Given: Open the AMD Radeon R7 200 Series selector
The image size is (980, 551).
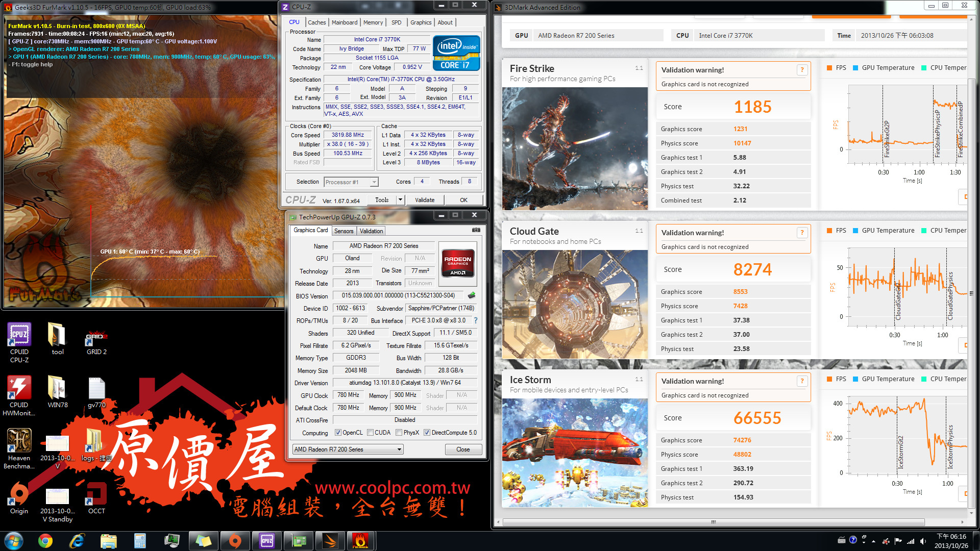Looking at the screenshot, I should (x=348, y=449).
